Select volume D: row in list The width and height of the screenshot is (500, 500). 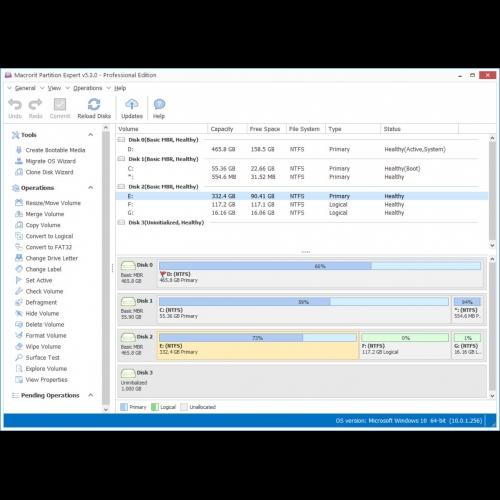click(302, 149)
